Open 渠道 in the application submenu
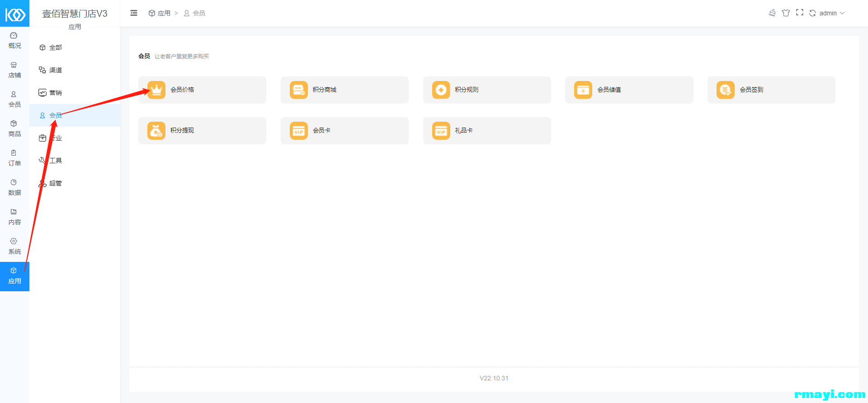The height and width of the screenshot is (403, 868). pyautogui.click(x=55, y=70)
